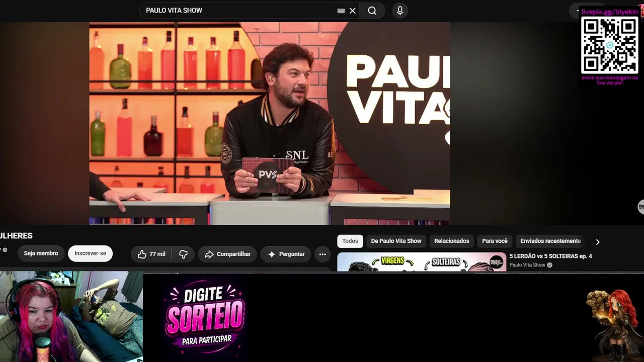Image resolution: width=644 pixels, height=362 pixels.
Task: Show more filter chips with the right arrow
Action: 598,242
